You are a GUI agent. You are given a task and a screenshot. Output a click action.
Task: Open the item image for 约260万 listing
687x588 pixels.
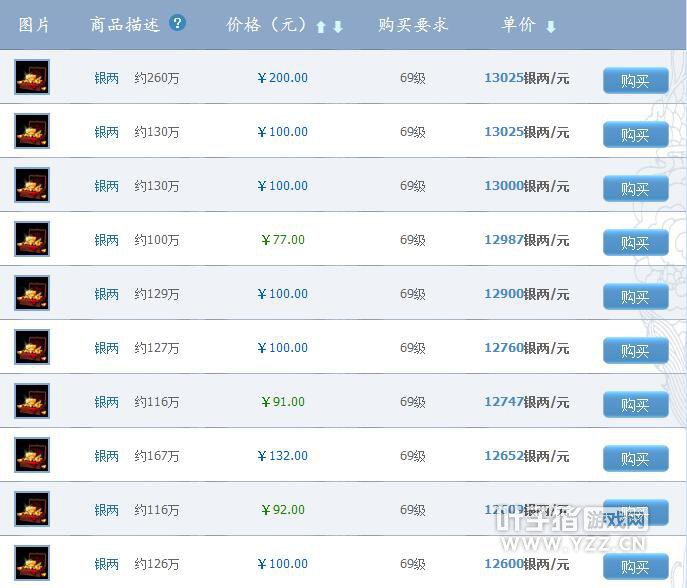tap(32, 78)
